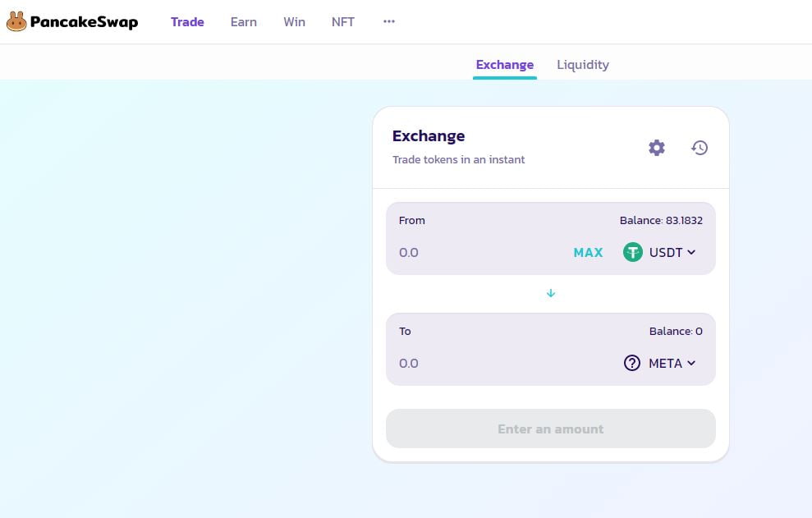Go to the NFT section

343,22
